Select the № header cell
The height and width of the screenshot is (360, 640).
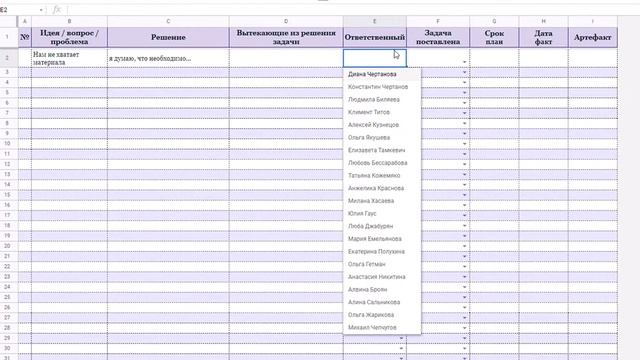24,37
